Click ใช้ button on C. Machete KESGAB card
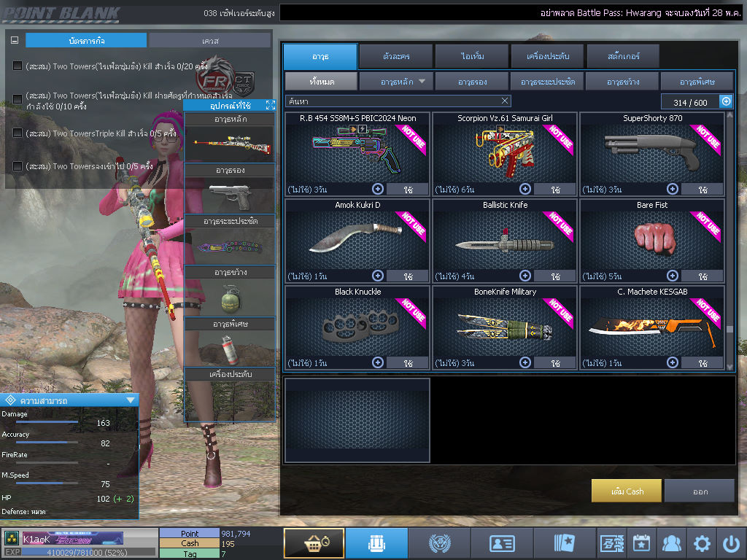The image size is (747, 560). click(703, 362)
